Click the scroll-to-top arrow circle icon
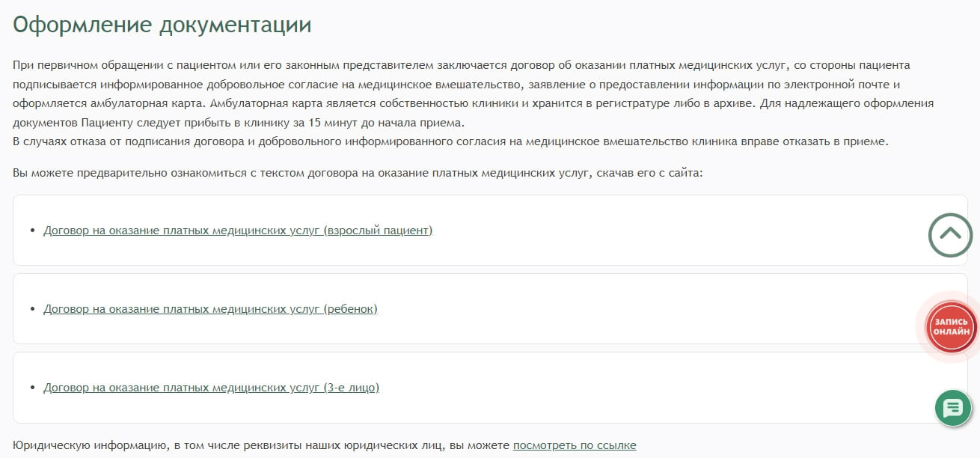Image resolution: width=980 pixels, height=458 pixels. coord(950,235)
